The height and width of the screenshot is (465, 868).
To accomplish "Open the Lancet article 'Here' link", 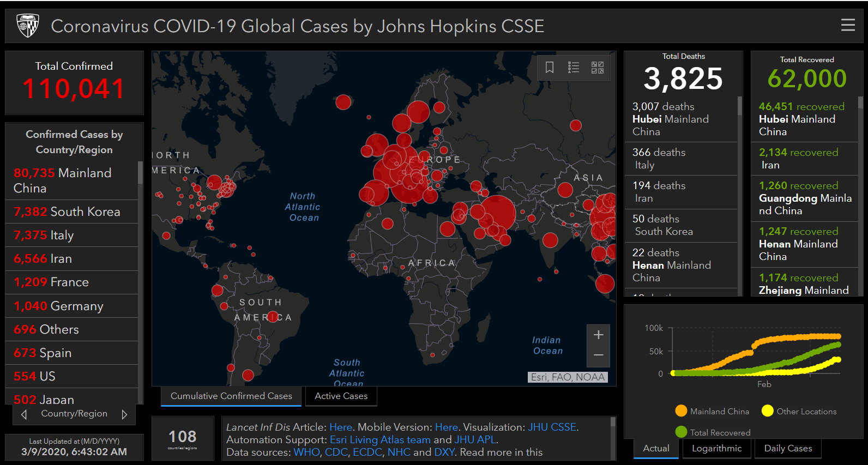I will tap(341, 427).
